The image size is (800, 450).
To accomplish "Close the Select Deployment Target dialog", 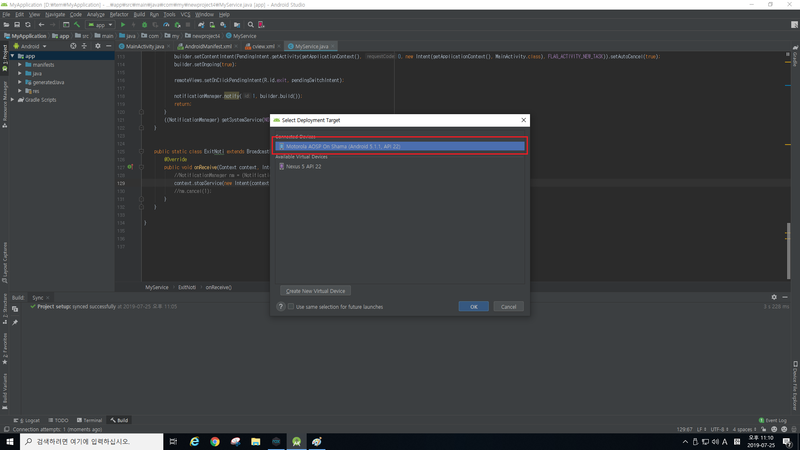I will click(523, 120).
